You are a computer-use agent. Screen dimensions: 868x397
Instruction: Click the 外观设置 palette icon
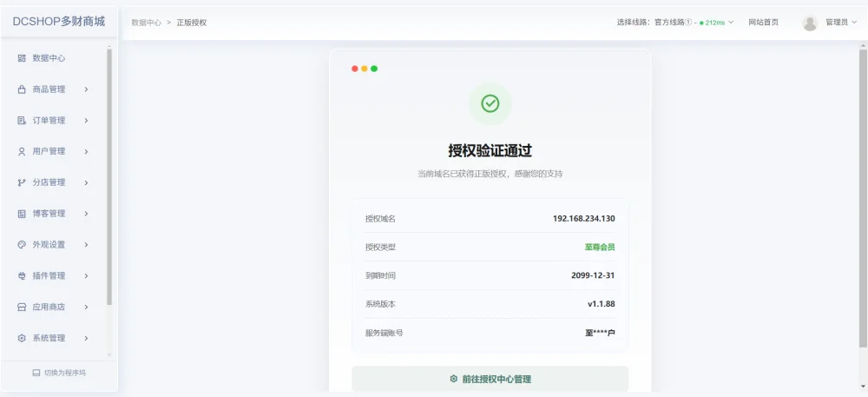pyautogui.click(x=22, y=244)
